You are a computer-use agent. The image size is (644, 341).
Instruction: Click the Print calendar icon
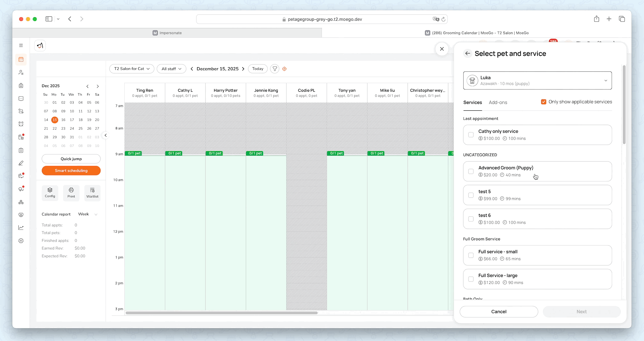(x=71, y=193)
